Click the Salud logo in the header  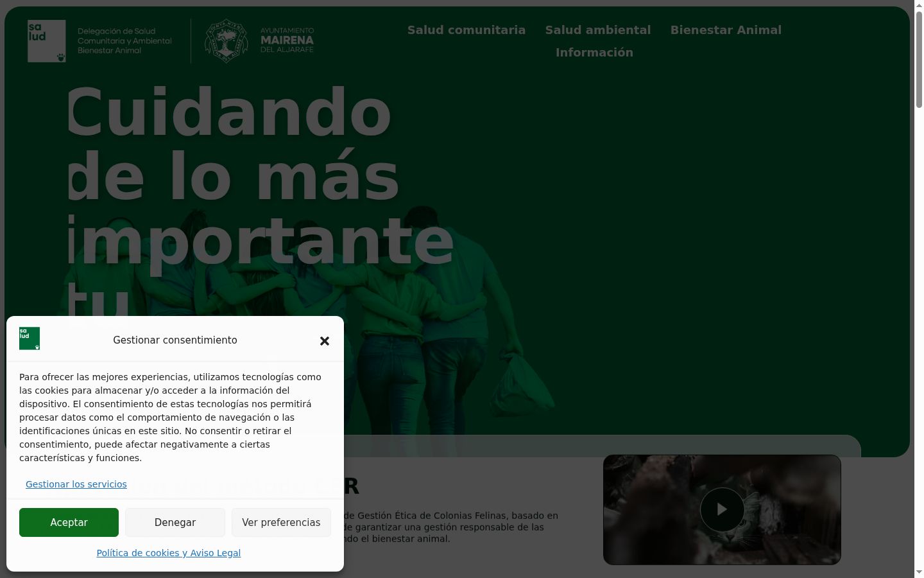pos(47,41)
